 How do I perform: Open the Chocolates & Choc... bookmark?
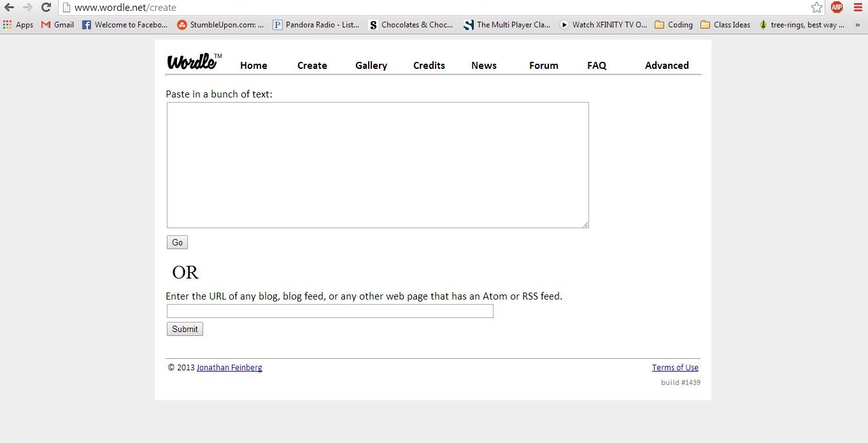pos(411,25)
